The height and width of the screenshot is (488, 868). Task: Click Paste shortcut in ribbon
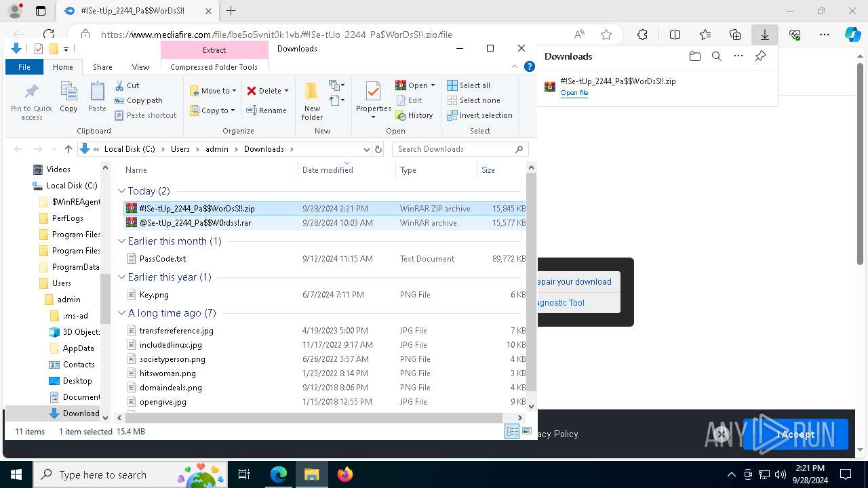(x=145, y=115)
